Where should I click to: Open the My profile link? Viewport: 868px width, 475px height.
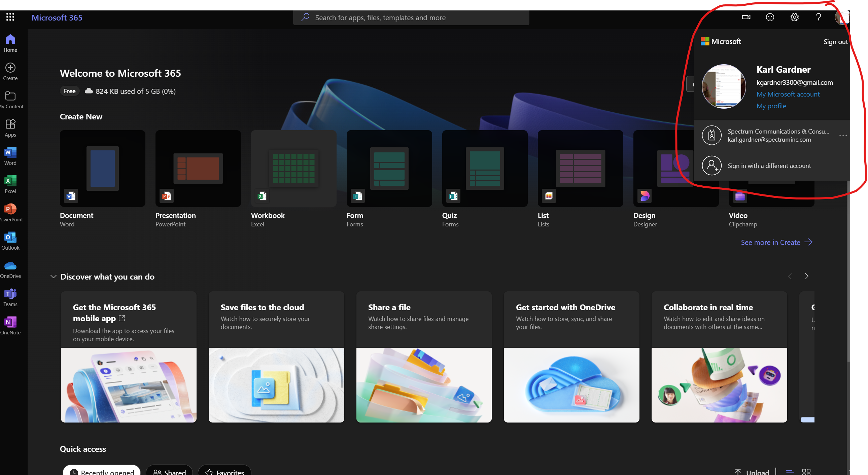tap(771, 106)
